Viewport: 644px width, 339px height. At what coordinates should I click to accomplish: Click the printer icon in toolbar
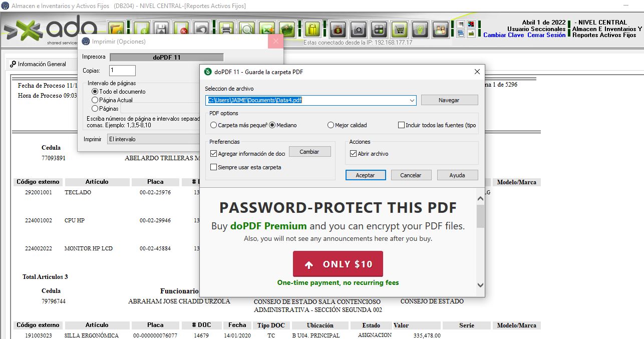click(226, 28)
